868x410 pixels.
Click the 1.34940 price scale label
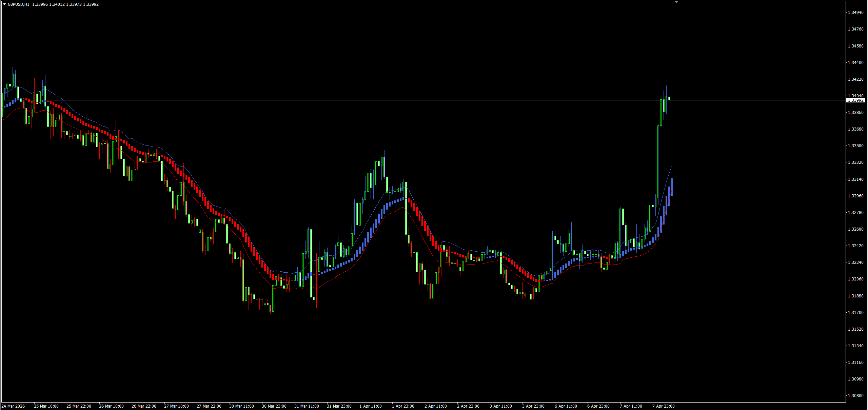(x=855, y=13)
